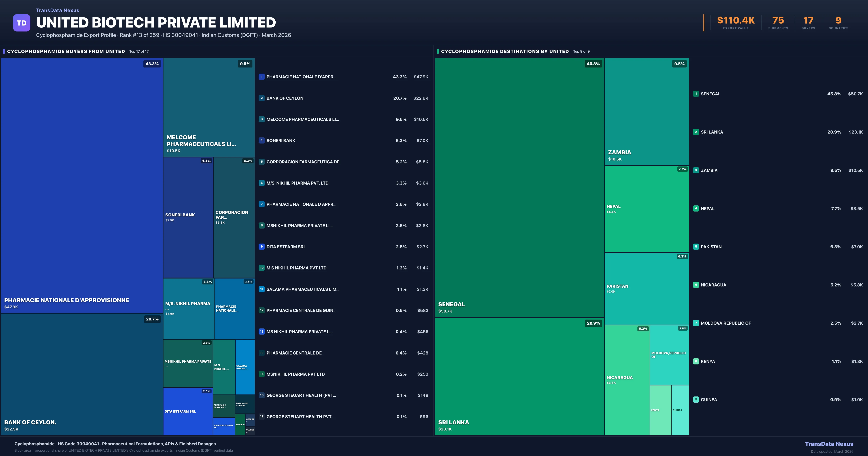Click the TD logo icon

(22, 22)
